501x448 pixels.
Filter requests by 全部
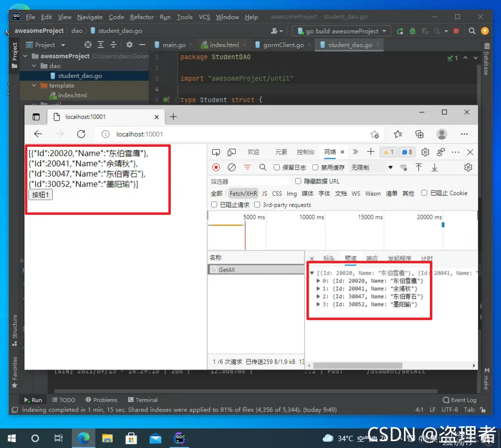click(216, 193)
